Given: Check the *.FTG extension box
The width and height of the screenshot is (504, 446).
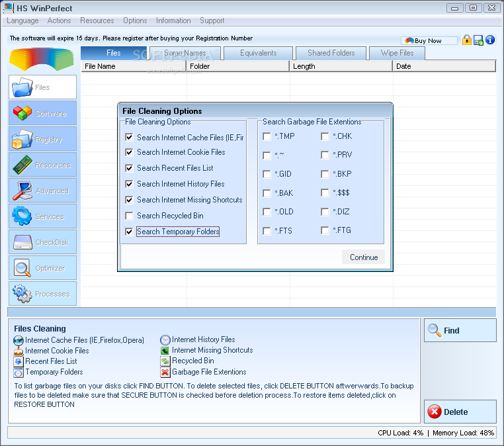Looking at the screenshot, I should [325, 230].
